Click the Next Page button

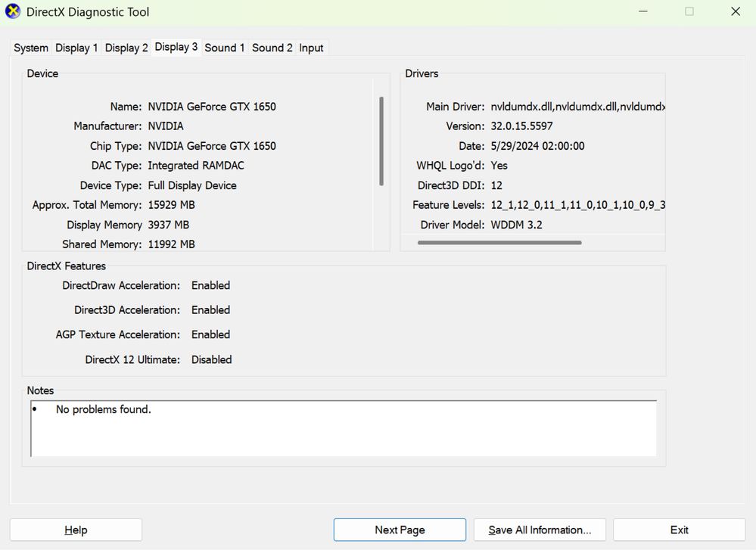pyautogui.click(x=400, y=530)
